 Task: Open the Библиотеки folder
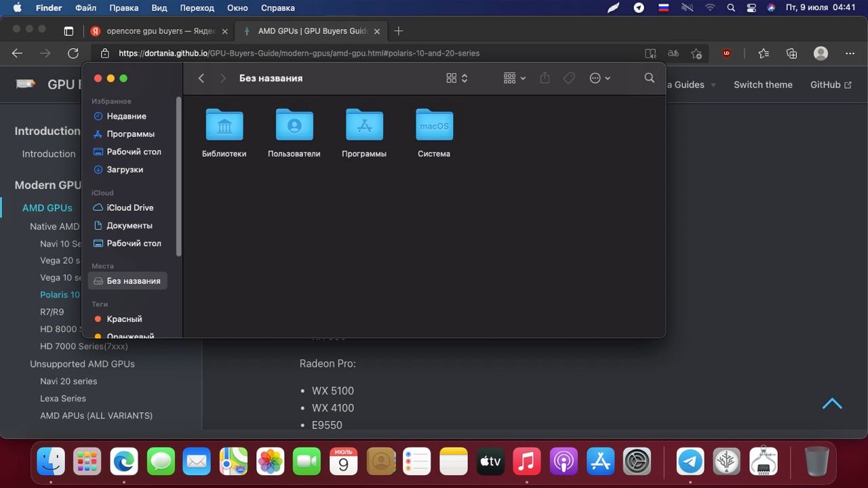point(224,125)
